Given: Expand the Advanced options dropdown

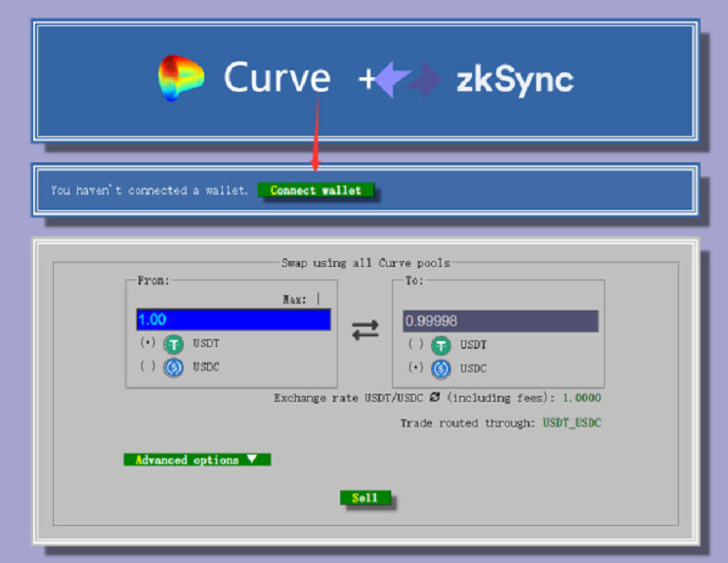Looking at the screenshot, I should click(x=197, y=459).
